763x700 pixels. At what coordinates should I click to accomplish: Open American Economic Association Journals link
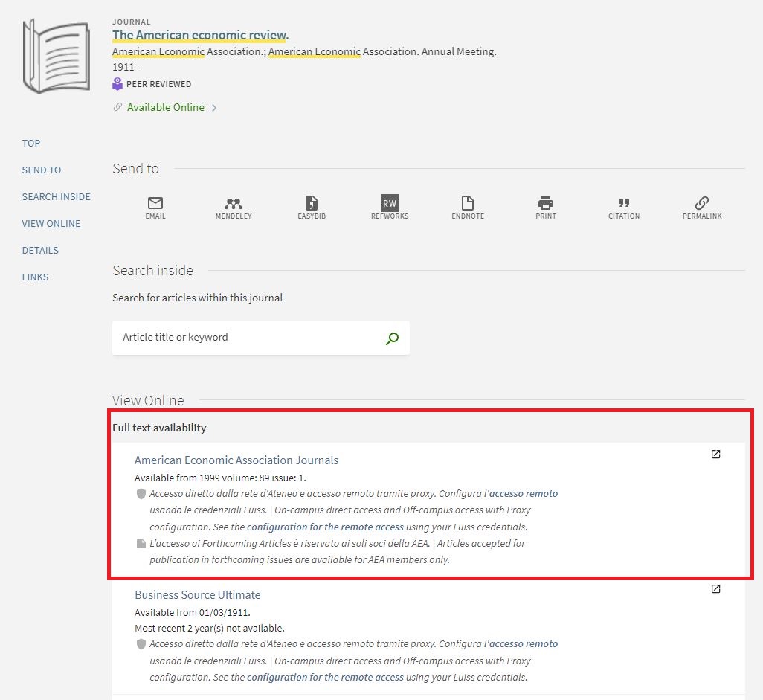click(236, 460)
